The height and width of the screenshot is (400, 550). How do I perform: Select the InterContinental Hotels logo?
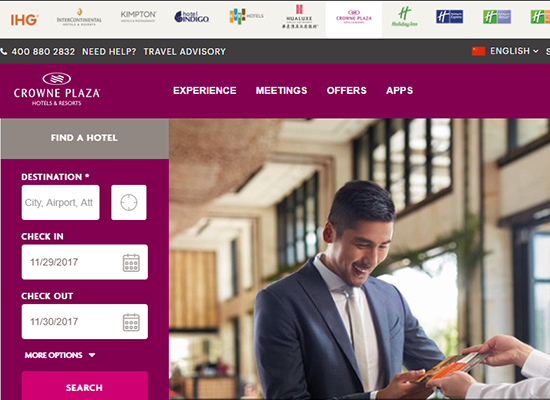click(79, 17)
